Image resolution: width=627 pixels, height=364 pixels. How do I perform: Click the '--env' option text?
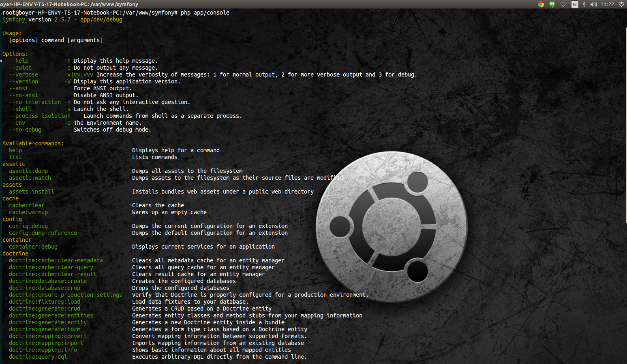point(17,123)
